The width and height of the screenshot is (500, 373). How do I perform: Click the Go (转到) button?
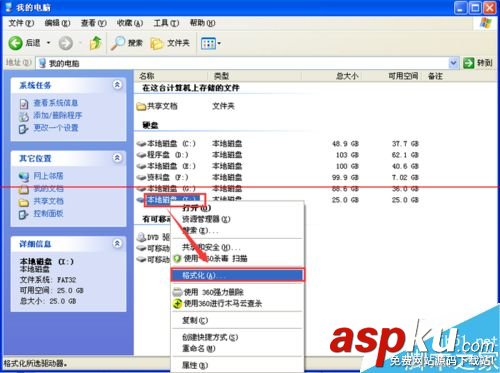point(478,63)
